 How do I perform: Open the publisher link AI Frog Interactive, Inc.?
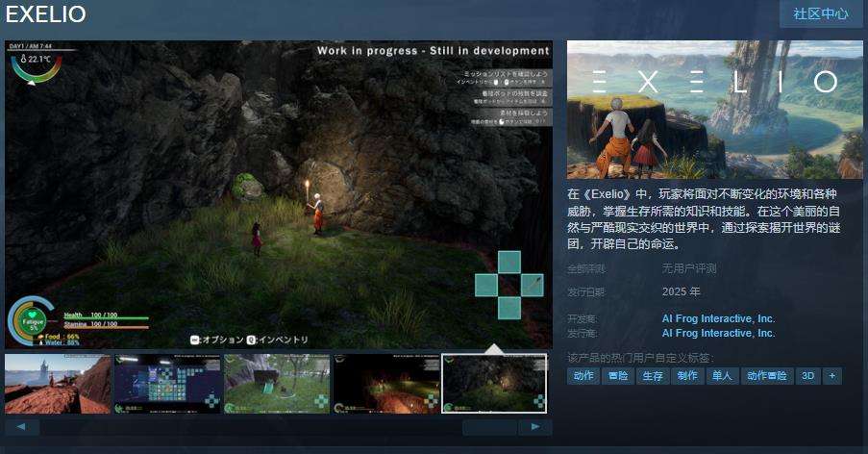click(718, 333)
